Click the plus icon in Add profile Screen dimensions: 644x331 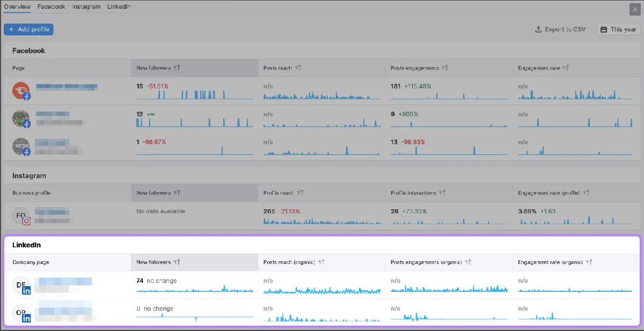tap(11, 30)
